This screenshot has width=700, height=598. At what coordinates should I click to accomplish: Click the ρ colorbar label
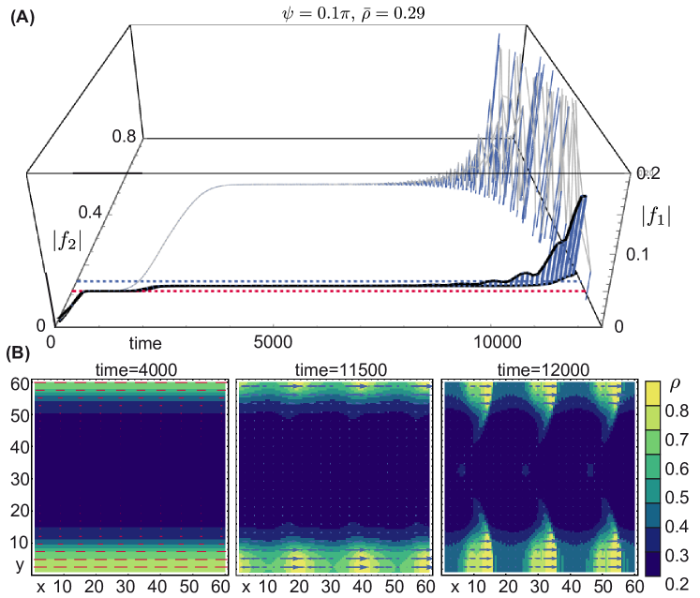(x=675, y=384)
